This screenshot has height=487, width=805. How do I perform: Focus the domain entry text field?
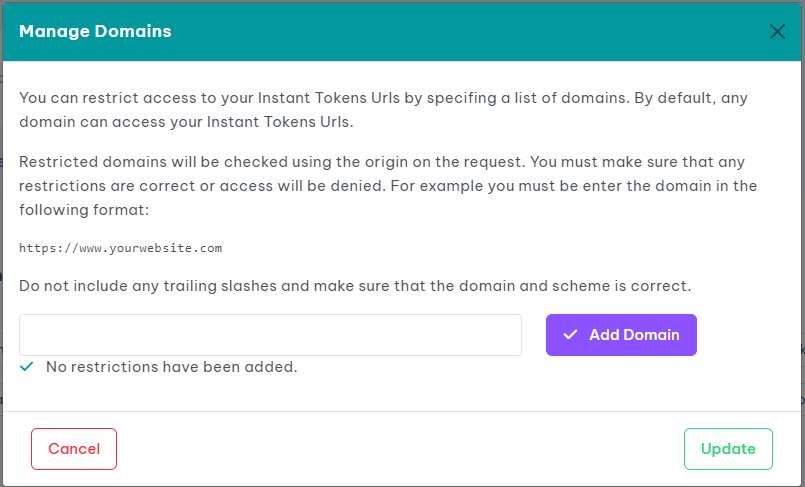[270, 335]
